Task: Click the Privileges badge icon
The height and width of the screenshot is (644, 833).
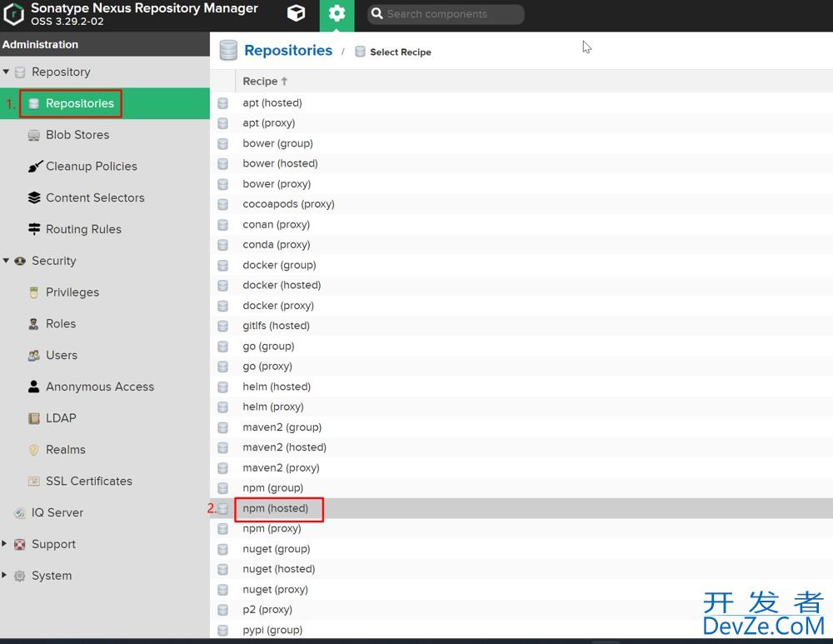Action: (33, 292)
